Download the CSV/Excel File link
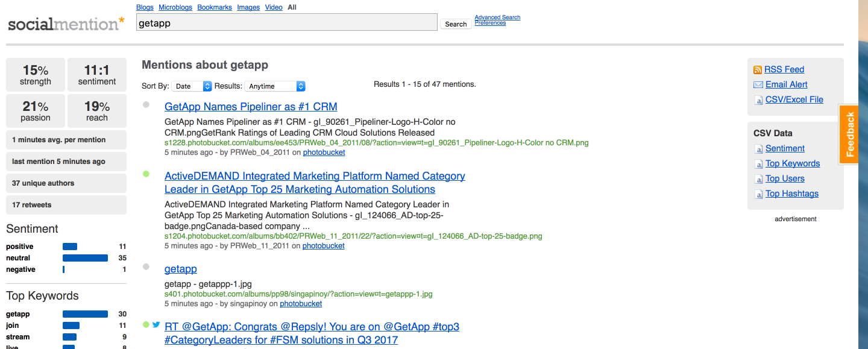Image resolution: width=868 pixels, height=349 pixels. (794, 99)
